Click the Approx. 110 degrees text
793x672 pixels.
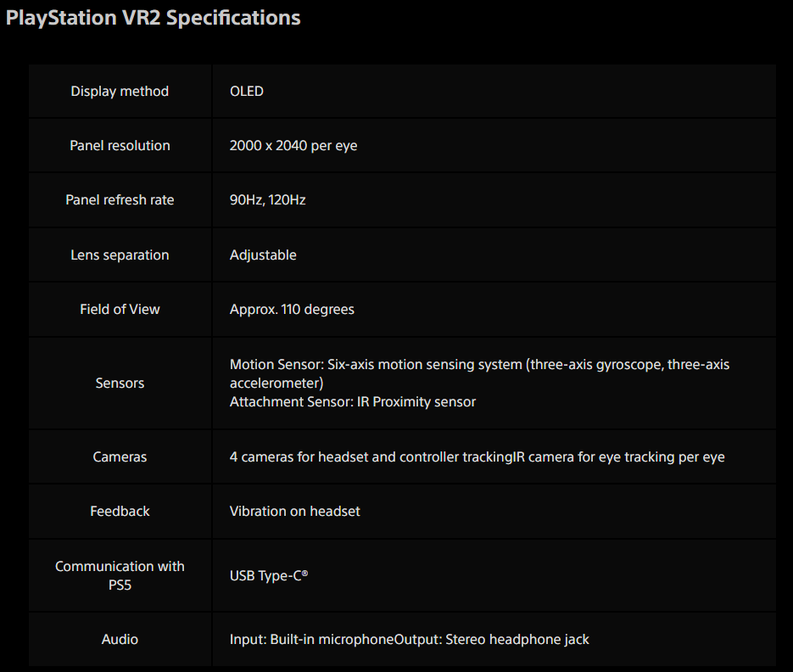[x=292, y=310]
